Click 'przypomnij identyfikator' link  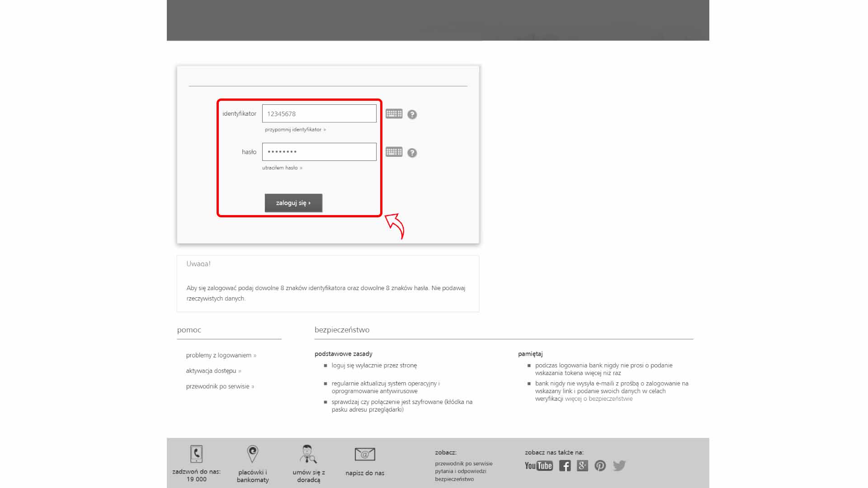pos(295,130)
